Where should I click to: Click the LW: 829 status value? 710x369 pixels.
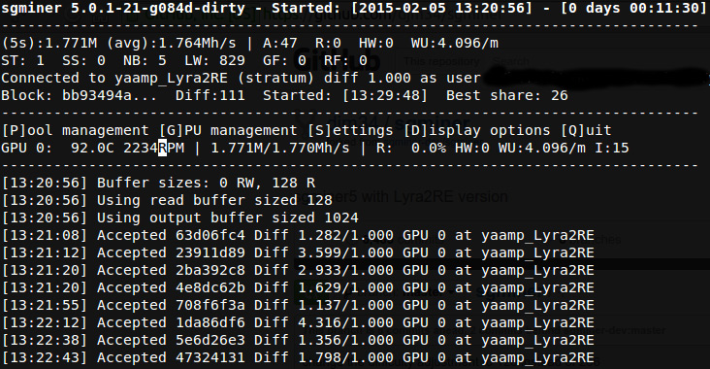point(215,61)
